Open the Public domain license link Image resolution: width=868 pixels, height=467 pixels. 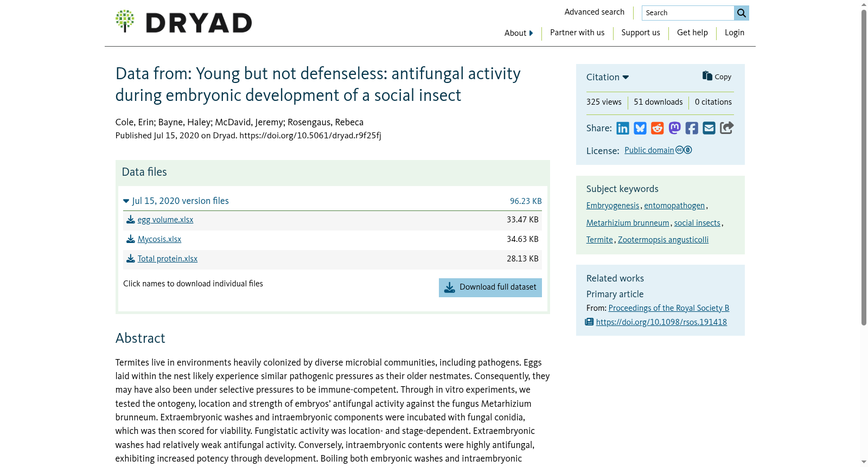pyautogui.click(x=649, y=150)
